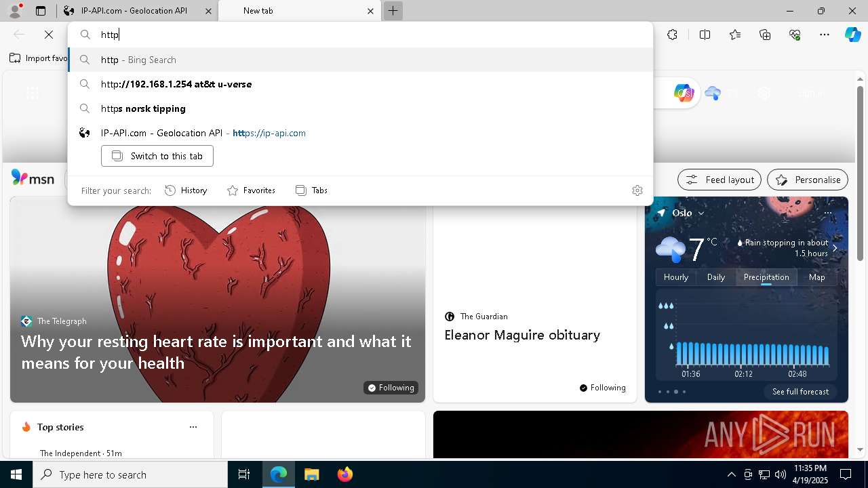Open Browser essentials heart icon

click(x=795, y=35)
